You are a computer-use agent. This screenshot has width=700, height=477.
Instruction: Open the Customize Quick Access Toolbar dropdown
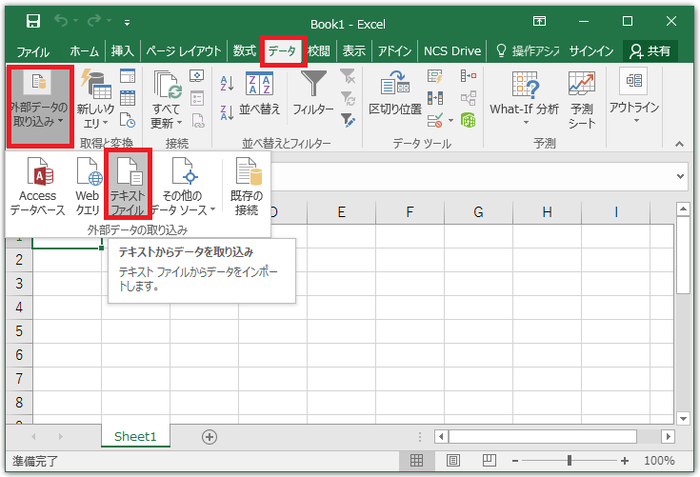click(x=127, y=22)
